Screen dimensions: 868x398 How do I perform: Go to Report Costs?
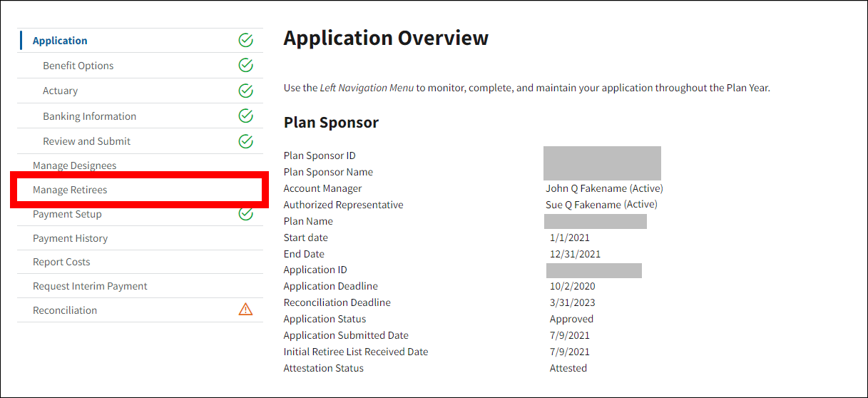coord(61,262)
